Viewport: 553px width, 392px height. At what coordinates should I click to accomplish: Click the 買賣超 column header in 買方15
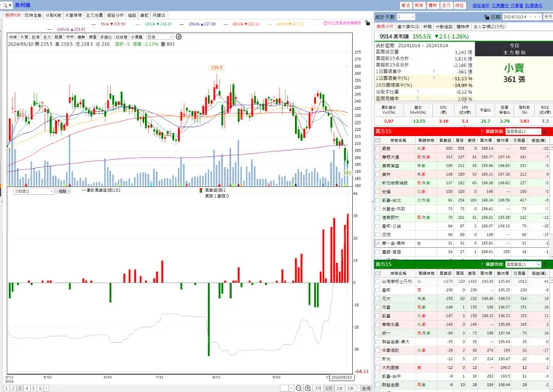coord(445,140)
